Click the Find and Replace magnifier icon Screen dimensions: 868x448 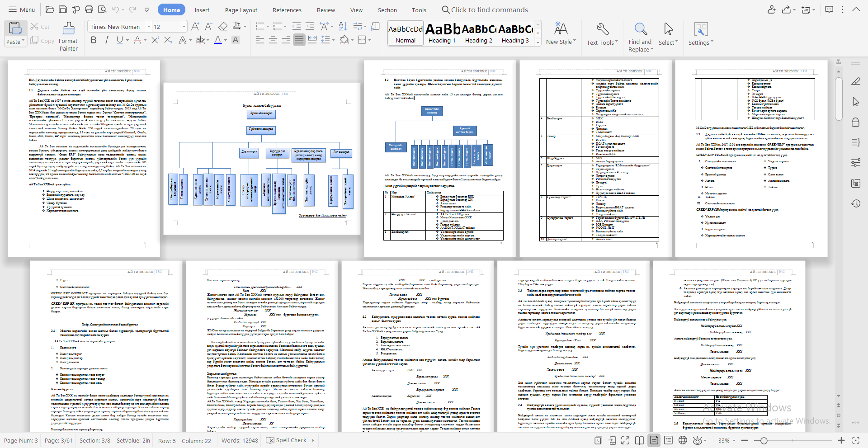(x=640, y=29)
